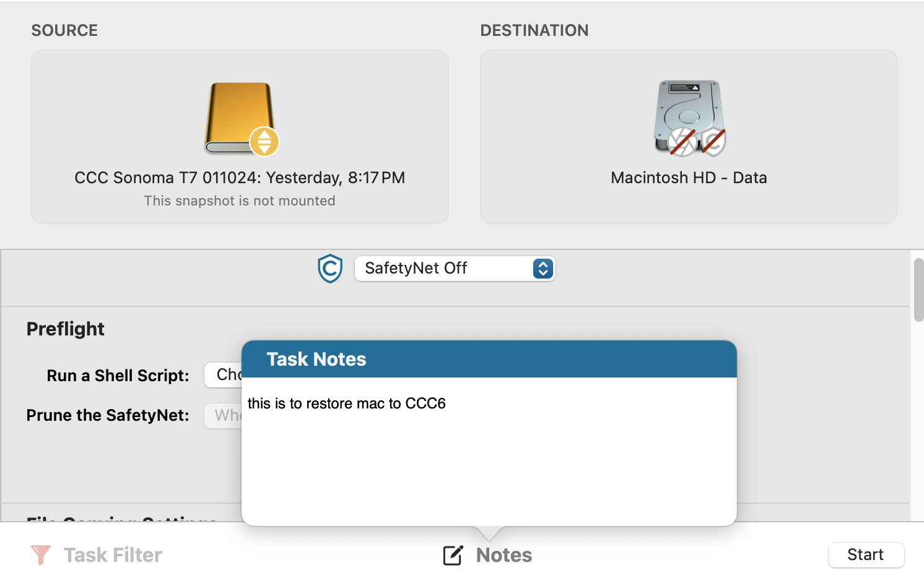
Task: Click the Run a Shell Script chooser button
Action: coord(224,375)
